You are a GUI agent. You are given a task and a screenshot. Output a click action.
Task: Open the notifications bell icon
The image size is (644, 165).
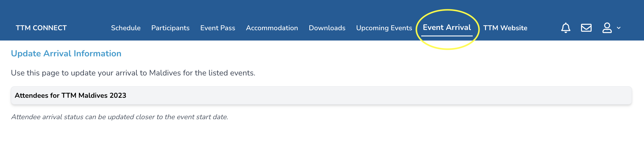tap(565, 28)
